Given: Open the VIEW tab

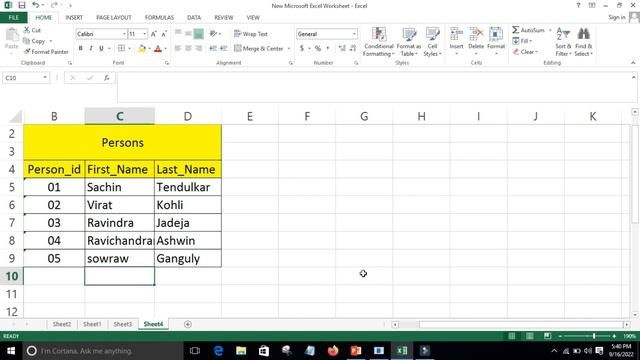Looking at the screenshot, I should [x=253, y=18].
